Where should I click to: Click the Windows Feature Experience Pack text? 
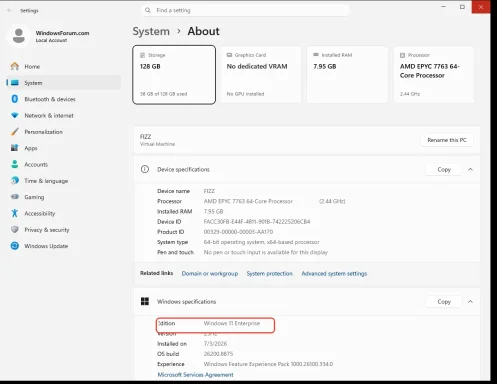point(268,364)
